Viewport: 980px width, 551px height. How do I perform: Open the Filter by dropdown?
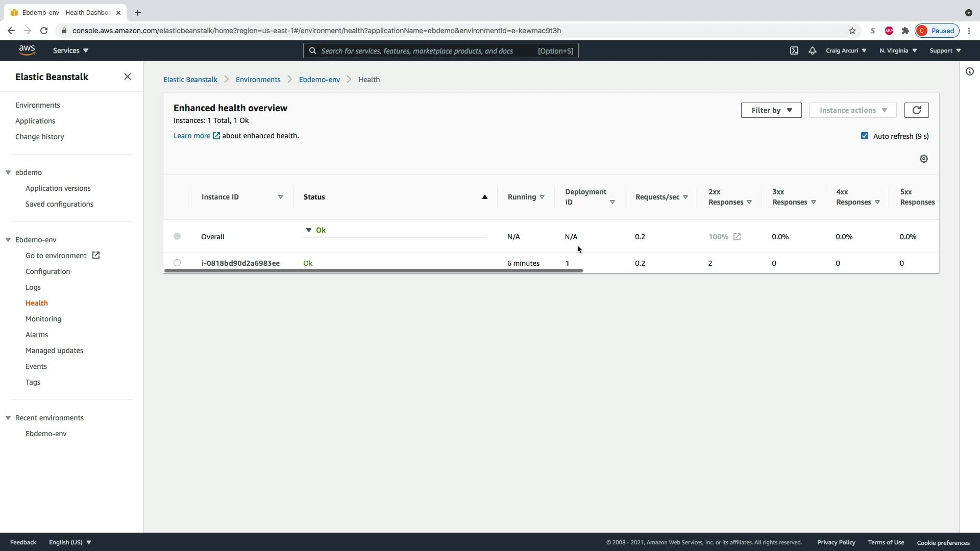point(771,110)
